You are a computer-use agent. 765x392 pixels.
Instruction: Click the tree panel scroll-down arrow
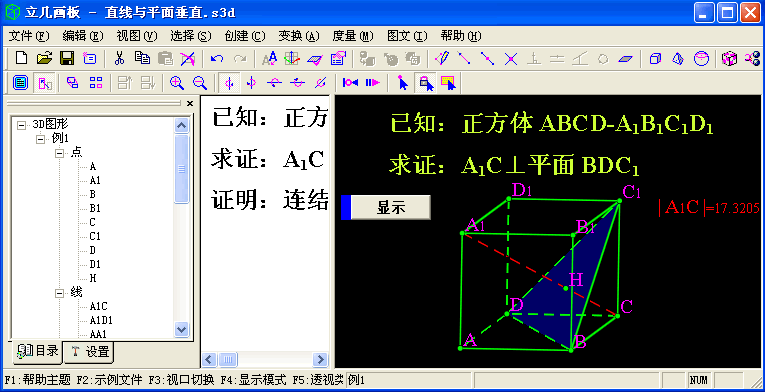(x=181, y=330)
